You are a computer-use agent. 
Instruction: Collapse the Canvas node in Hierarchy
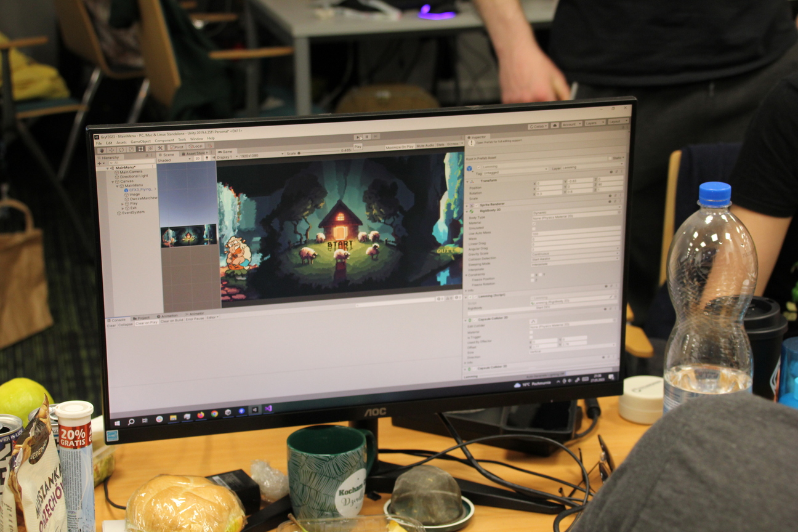click(113, 182)
